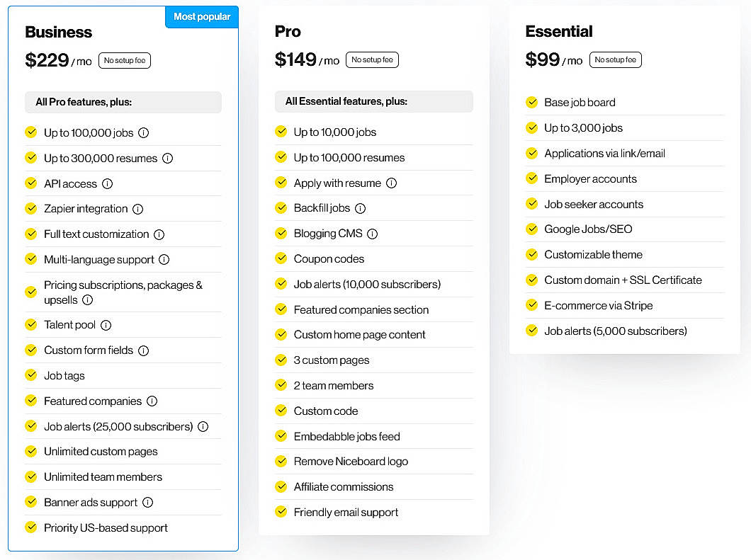
Task: Click the checkmark beside Unlimited team members
Action: click(31, 476)
